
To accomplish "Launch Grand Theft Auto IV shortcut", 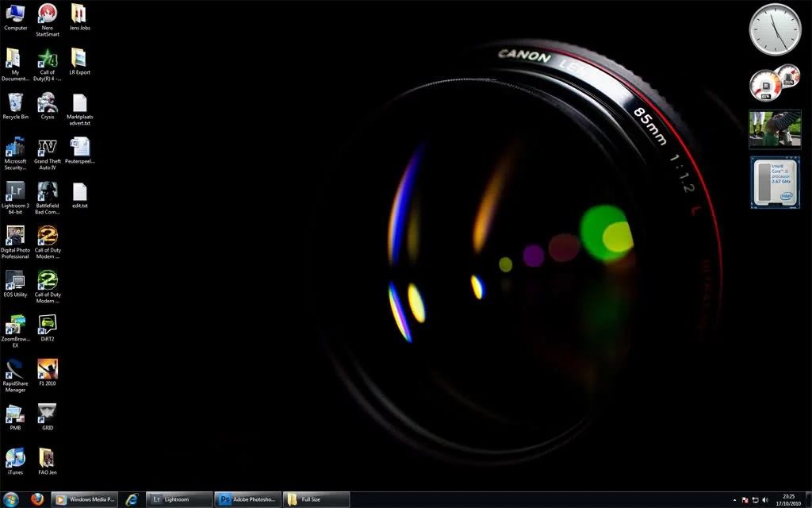I will tap(48, 153).
